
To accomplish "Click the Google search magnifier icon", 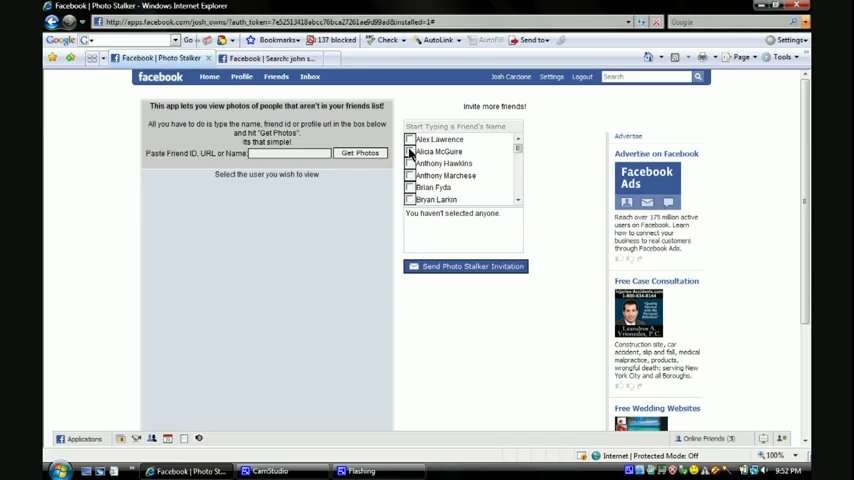I will point(794,22).
